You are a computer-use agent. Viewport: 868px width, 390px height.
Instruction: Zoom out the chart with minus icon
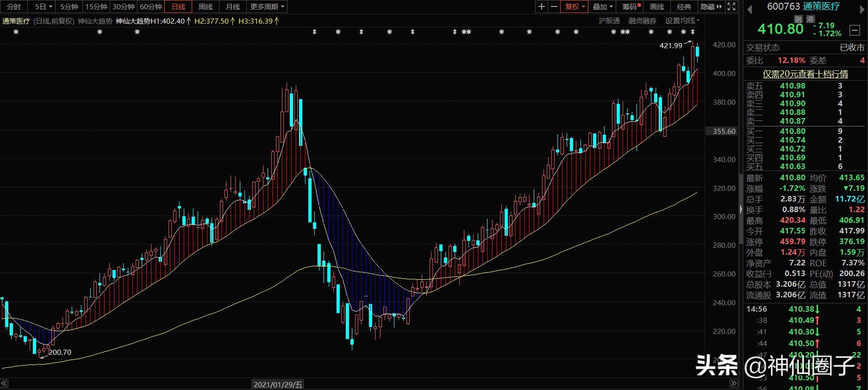(554, 6)
